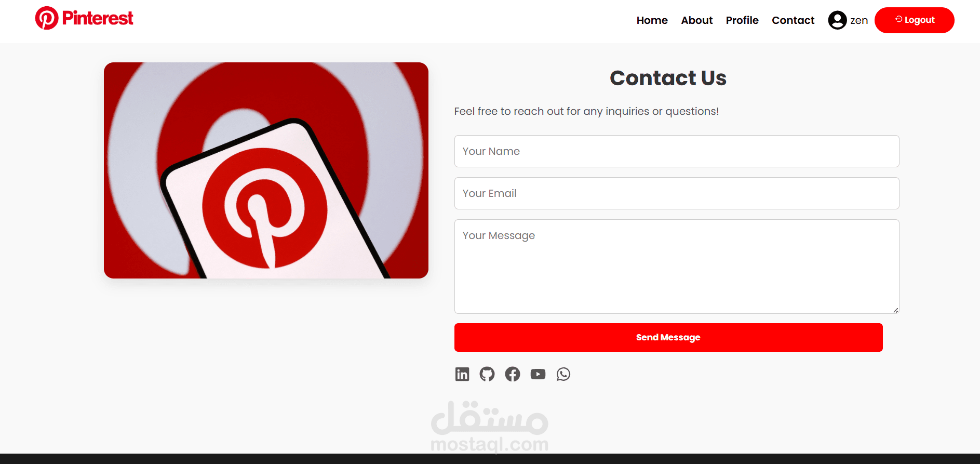
Task: Go to the Home menu item
Action: (652, 20)
